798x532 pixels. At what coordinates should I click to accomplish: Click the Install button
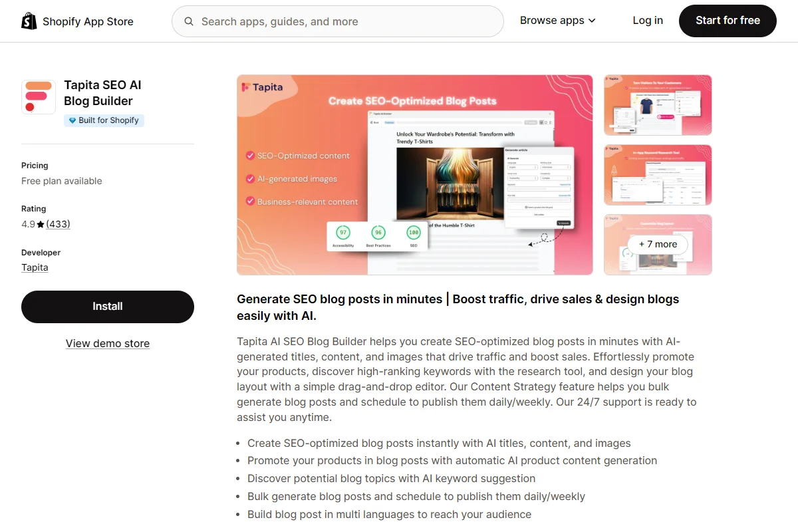pos(108,307)
